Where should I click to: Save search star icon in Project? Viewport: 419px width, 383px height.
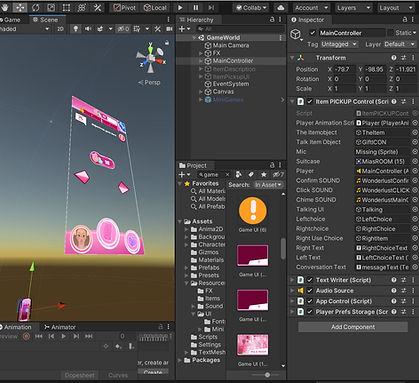pos(264,174)
